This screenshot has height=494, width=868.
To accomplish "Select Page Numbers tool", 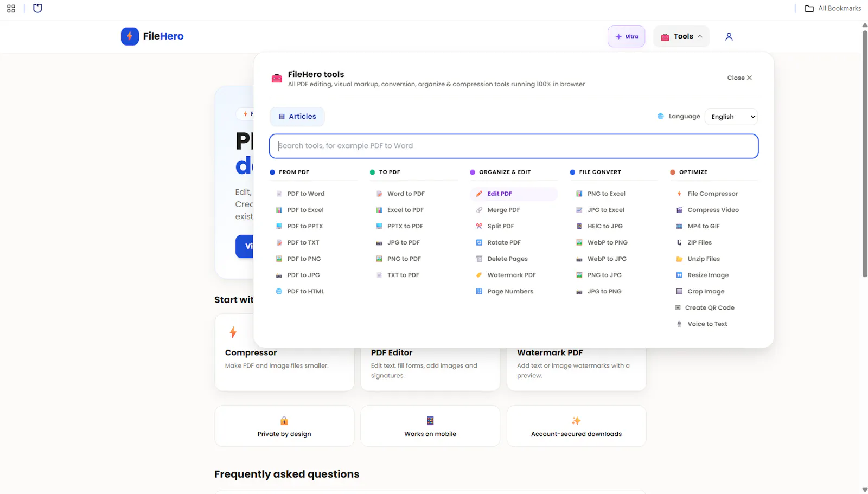I will click(510, 291).
